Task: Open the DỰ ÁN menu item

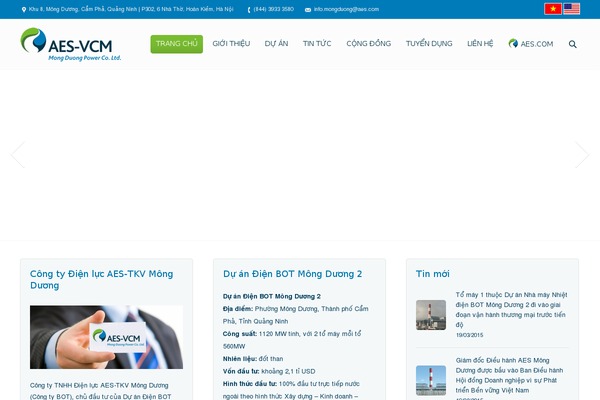Action: [x=276, y=44]
